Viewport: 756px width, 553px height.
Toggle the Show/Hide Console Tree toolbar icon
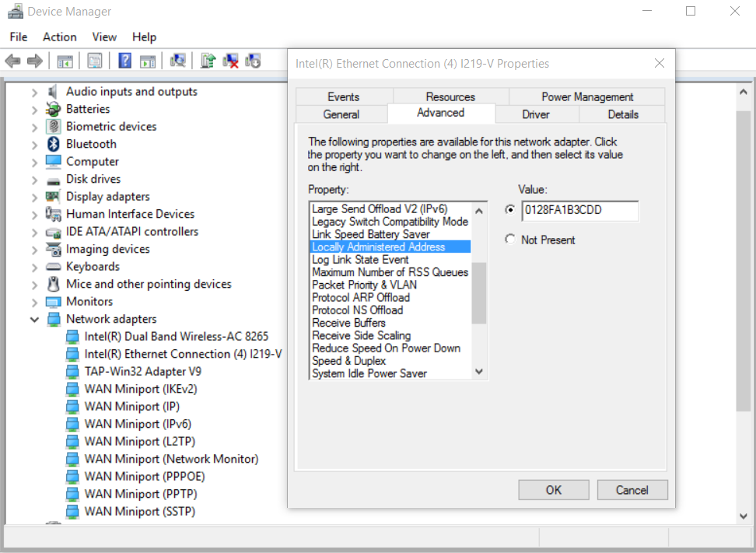pyautogui.click(x=66, y=60)
